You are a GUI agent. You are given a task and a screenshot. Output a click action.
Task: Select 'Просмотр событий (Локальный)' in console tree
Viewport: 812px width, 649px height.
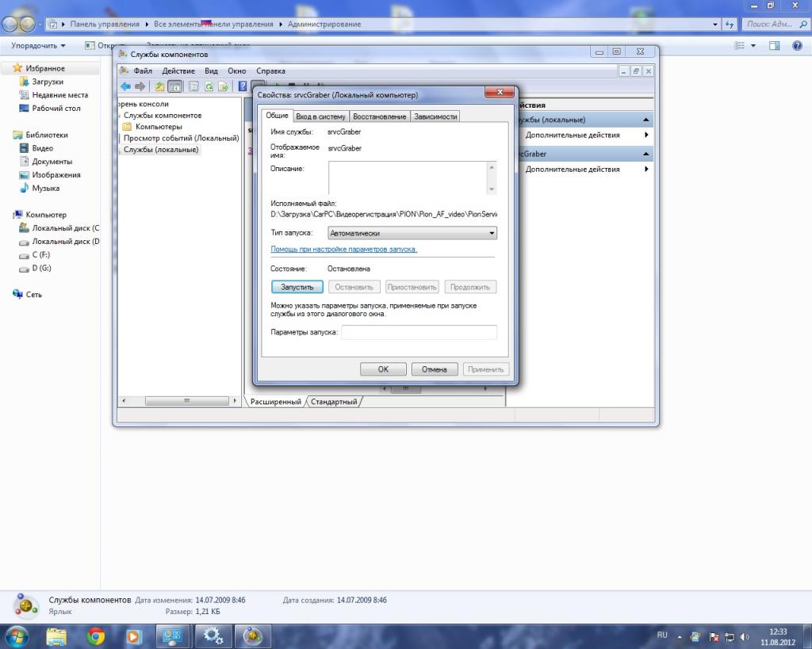[181, 138]
